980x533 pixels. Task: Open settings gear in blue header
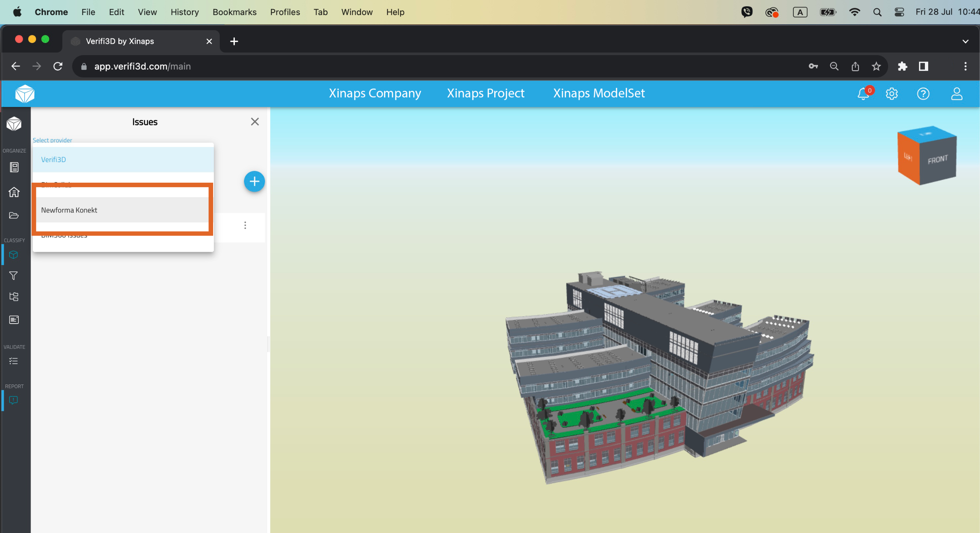click(892, 94)
